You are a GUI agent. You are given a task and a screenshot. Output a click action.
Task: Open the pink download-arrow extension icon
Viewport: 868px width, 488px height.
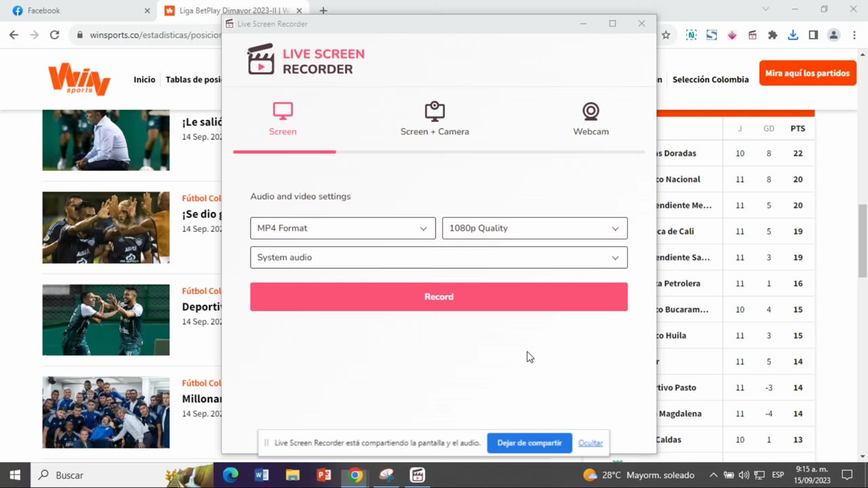point(732,35)
